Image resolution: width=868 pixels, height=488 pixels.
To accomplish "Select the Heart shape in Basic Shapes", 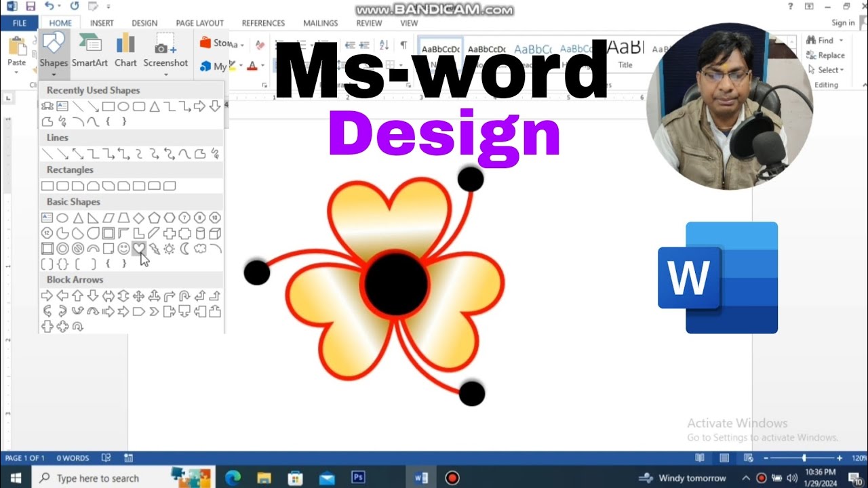I will click(x=138, y=249).
